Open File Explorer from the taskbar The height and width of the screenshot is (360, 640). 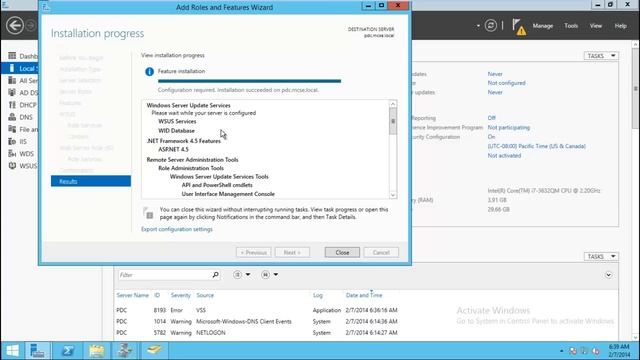[97, 351]
